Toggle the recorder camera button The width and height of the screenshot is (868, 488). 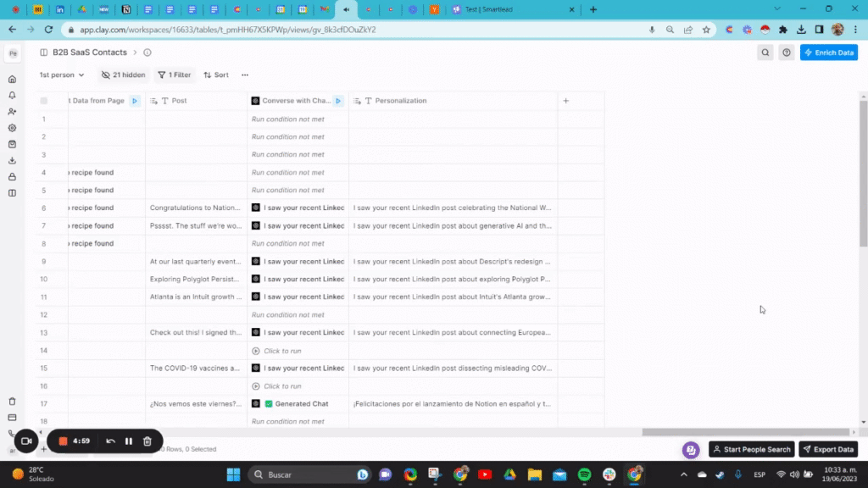pos(25,441)
